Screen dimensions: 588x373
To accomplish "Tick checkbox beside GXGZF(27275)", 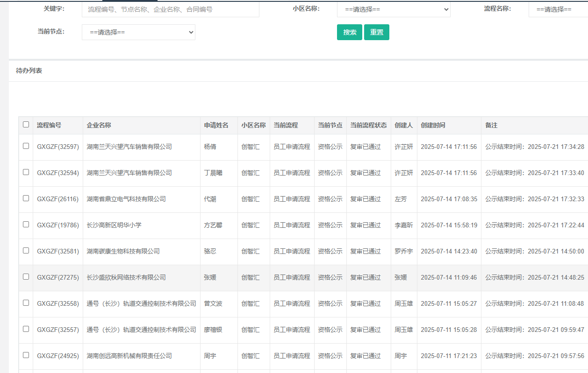I will [x=26, y=277].
